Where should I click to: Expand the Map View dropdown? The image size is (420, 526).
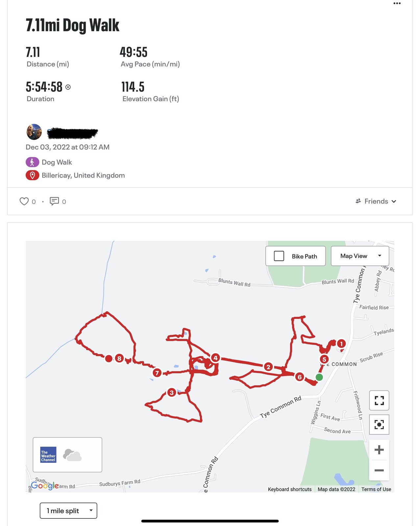(x=360, y=256)
